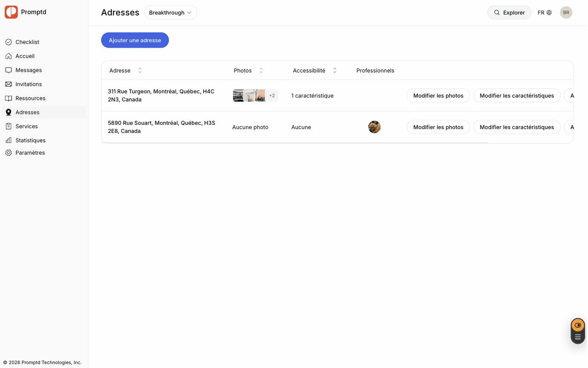Select Adresses in sidebar
This screenshot has height=368, width=588.
[44, 112]
